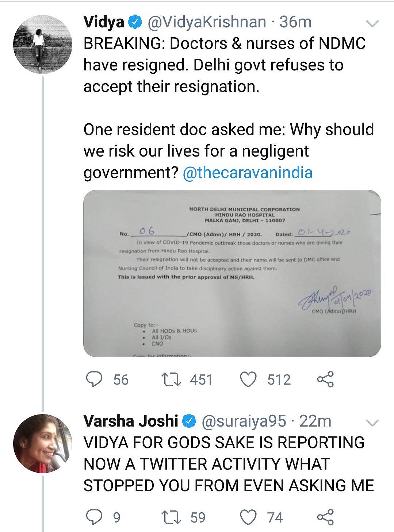Share Varsha Joshi's reply tweet
The width and height of the screenshot is (394, 532).
[x=325, y=517]
